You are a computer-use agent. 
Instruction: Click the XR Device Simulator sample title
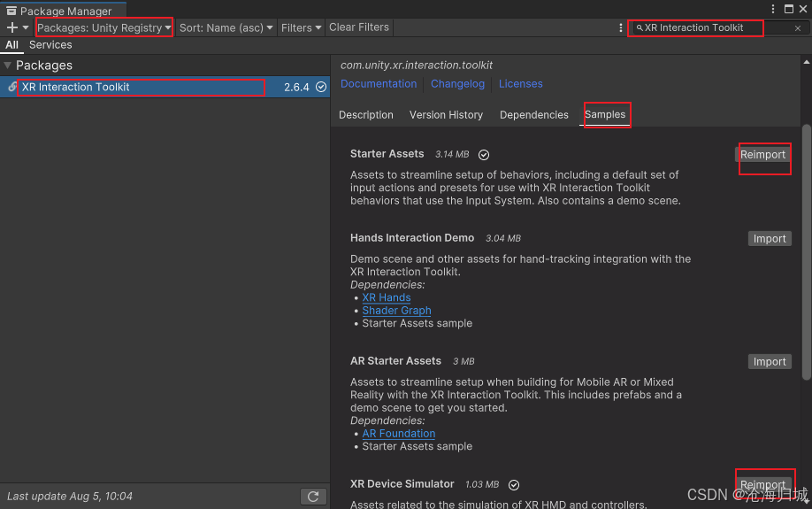[402, 484]
